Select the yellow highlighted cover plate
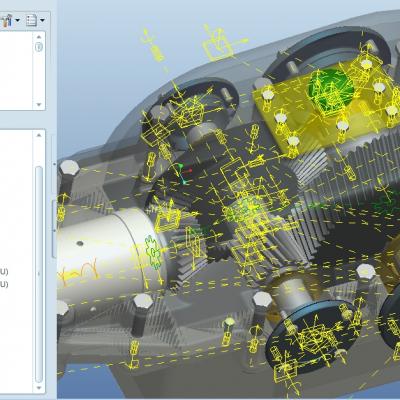This screenshot has width=400, height=400. pyautogui.click(x=328, y=107)
